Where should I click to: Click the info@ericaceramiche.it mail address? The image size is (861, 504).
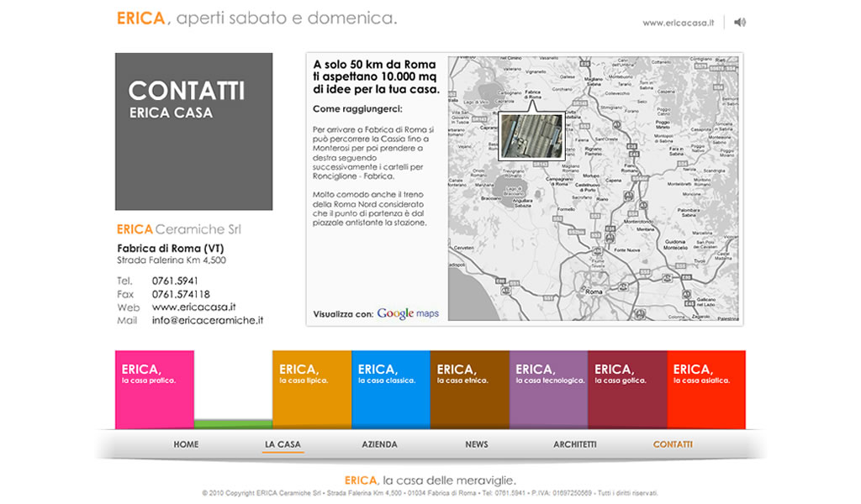[208, 320]
